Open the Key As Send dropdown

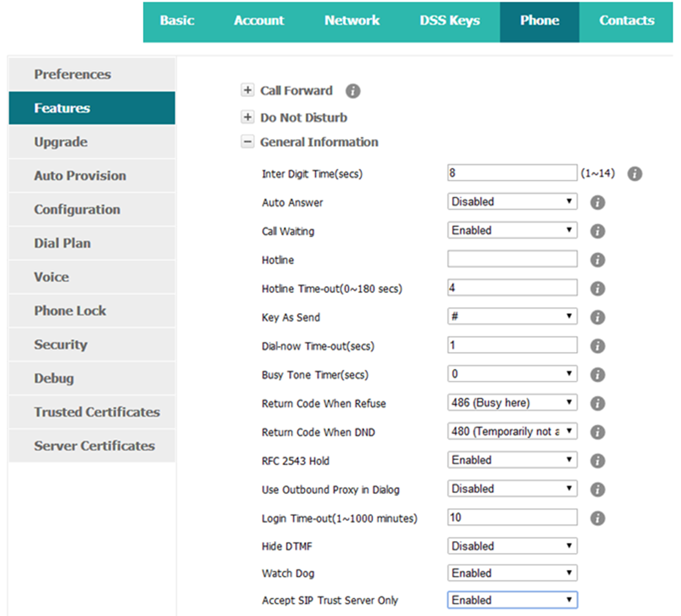click(x=512, y=316)
